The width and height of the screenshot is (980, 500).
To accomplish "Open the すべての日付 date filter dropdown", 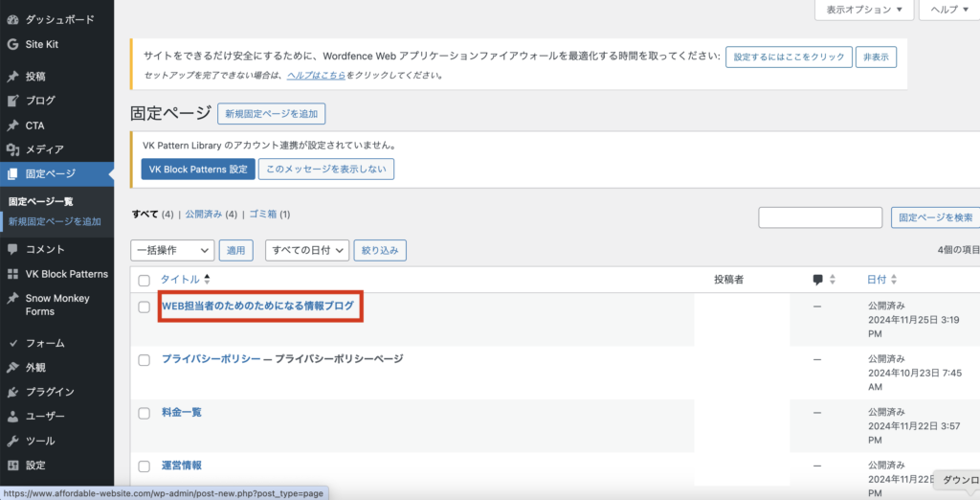I will (306, 250).
